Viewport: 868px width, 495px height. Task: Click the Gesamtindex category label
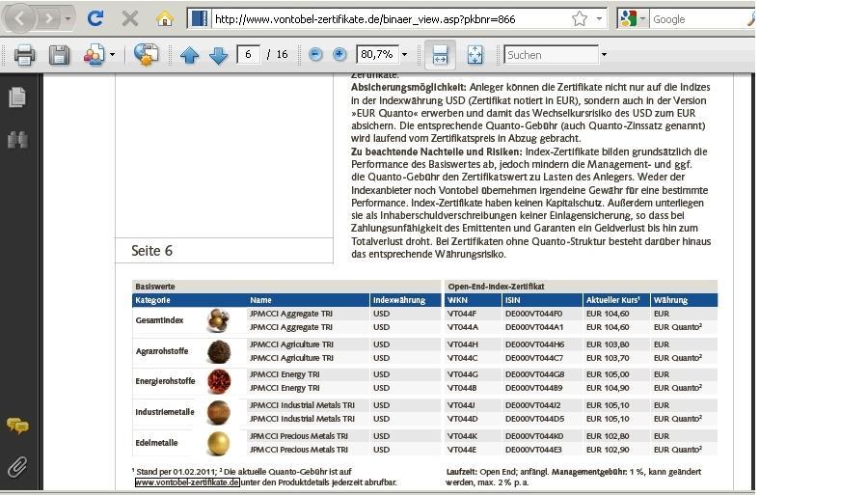159,320
